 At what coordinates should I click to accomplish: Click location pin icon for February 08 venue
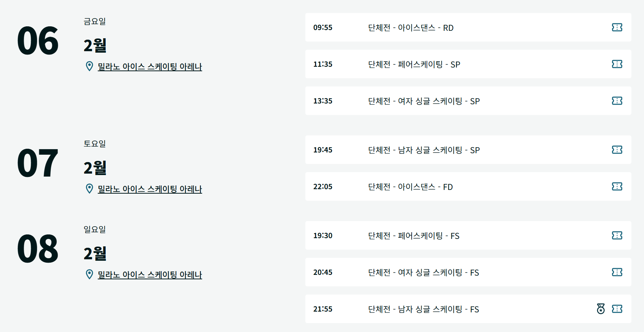(89, 275)
